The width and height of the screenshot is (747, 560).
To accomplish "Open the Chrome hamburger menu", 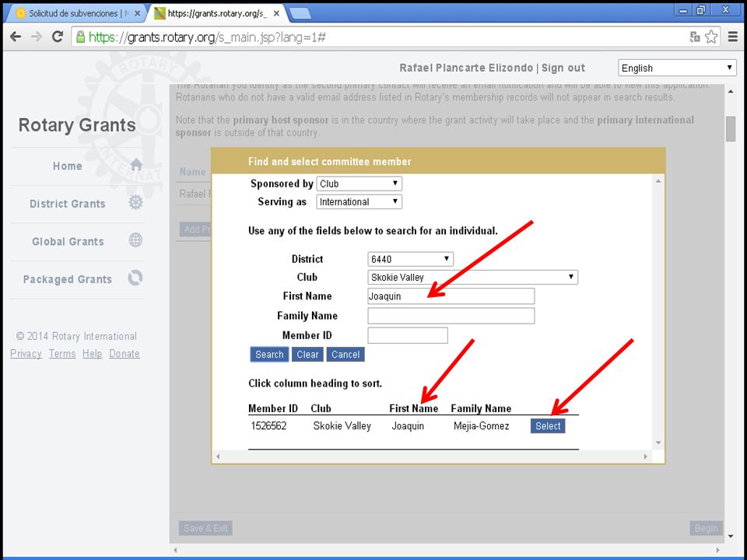I will 733,37.
